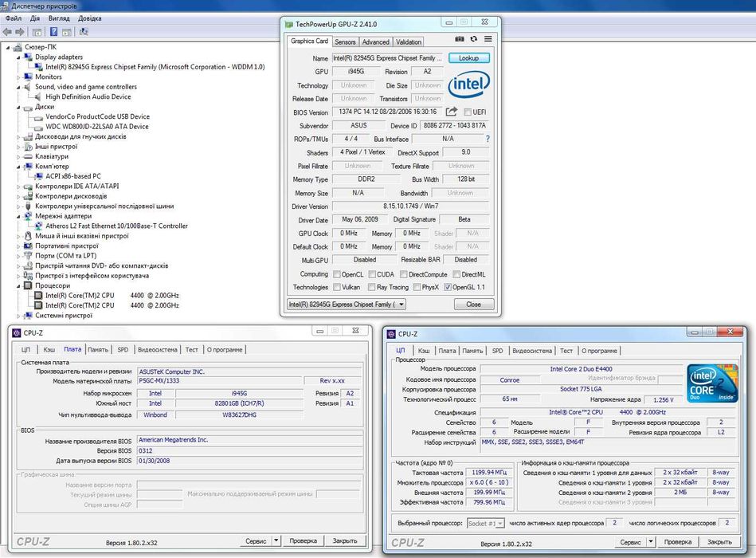Click Проверка button in left CPU-Z window
The image size is (756, 558).
pos(304,540)
